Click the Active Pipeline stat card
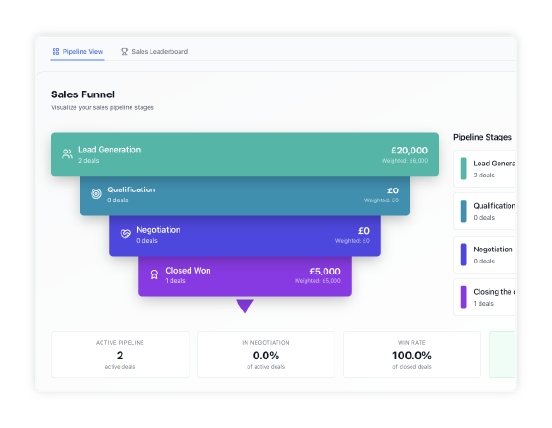The image size is (552, 428). 120,354
